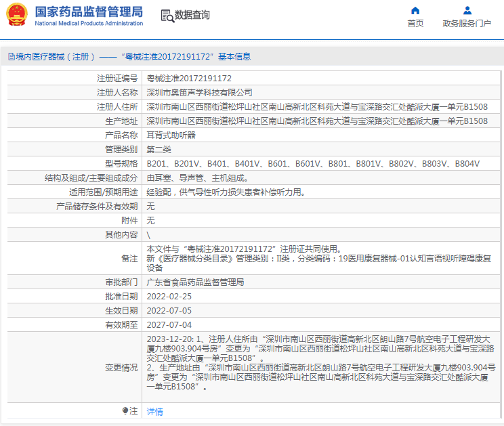504x426 pixels.
Task: Click the 有效期至 label
Action: click(x=121, y=325)
